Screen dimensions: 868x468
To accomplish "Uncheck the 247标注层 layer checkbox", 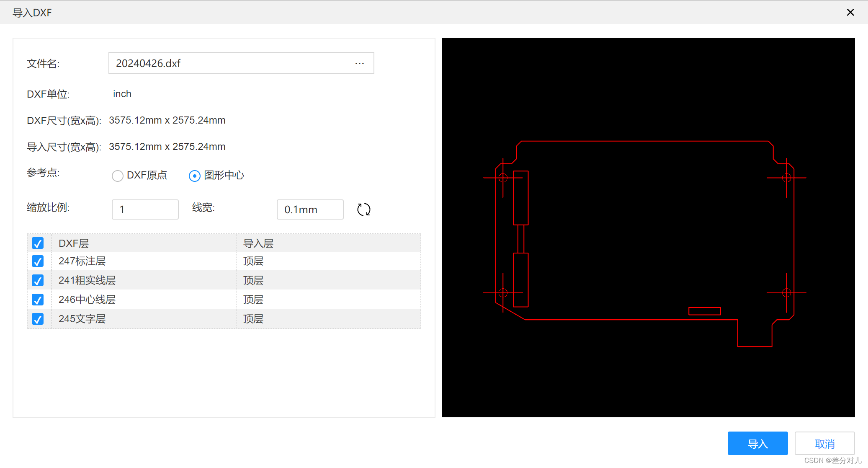I will 38,261.
